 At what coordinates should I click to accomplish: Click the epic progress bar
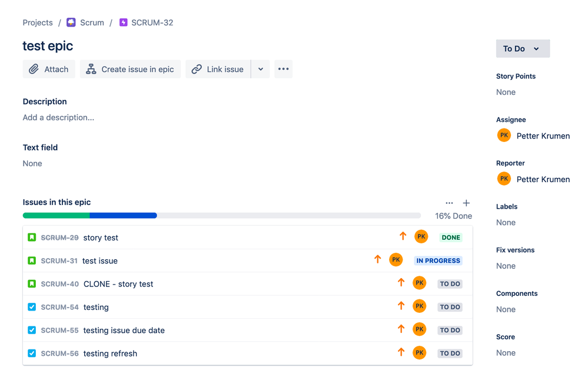[222, 216]
